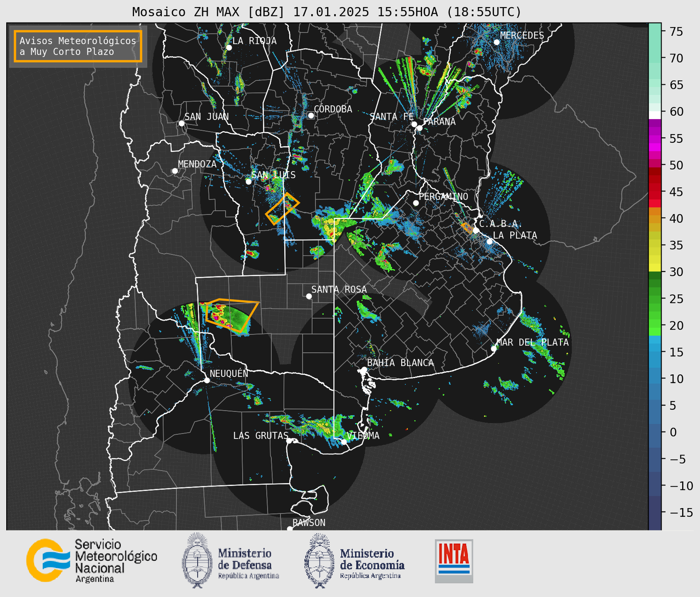Image resolution: width=700 pixels, height=597 pixels.
Task: Click the PERGAMINO city label
Action: pyautogui.click(x=444, y=196)
